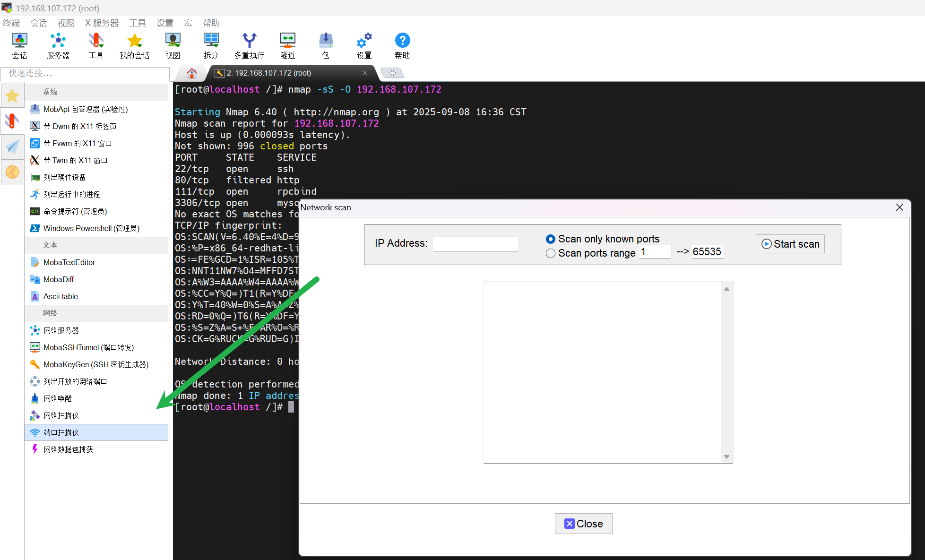Open the http://nmap.org link in terminal
This screenshot has height=560, width=925.
[x=336, y=112]
